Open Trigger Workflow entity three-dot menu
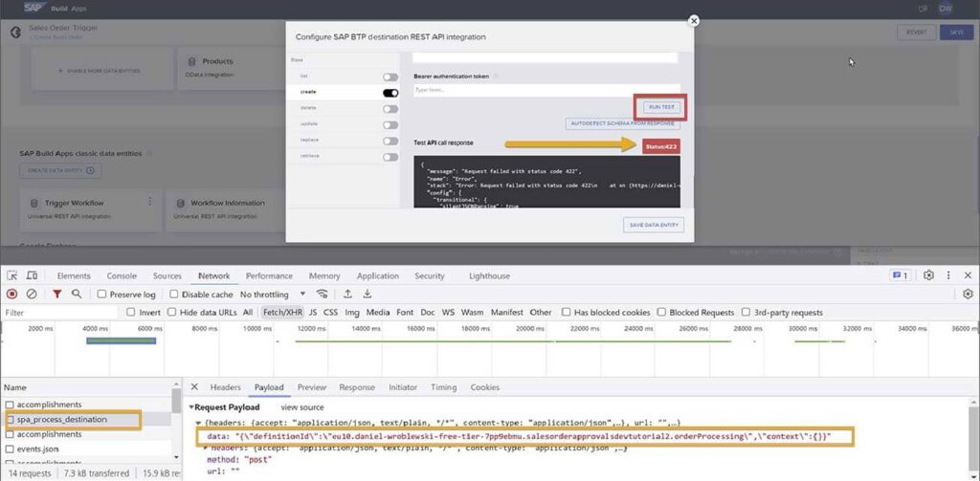 tap(149, 202)
